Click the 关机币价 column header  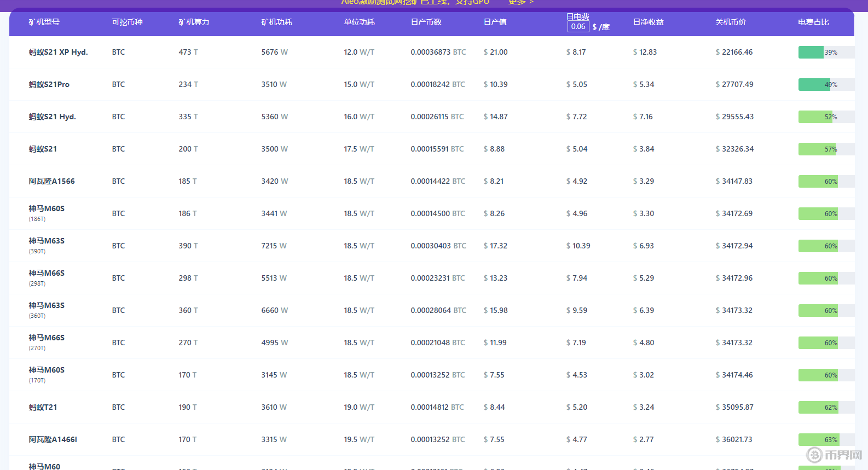(731, 22)
